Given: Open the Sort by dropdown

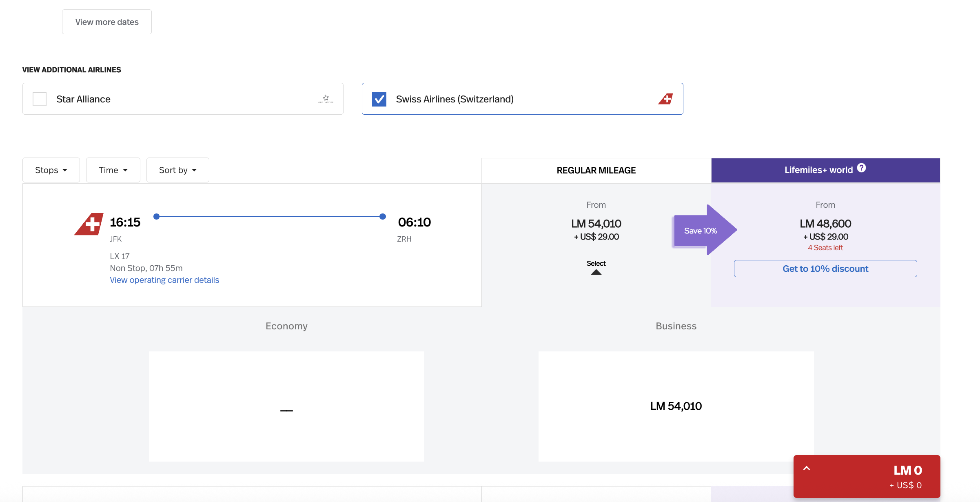Looking at the screenshot, I should tap(177, 170).
